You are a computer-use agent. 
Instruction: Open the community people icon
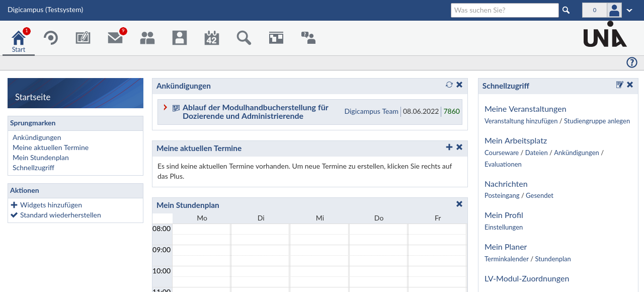(147, 38)
